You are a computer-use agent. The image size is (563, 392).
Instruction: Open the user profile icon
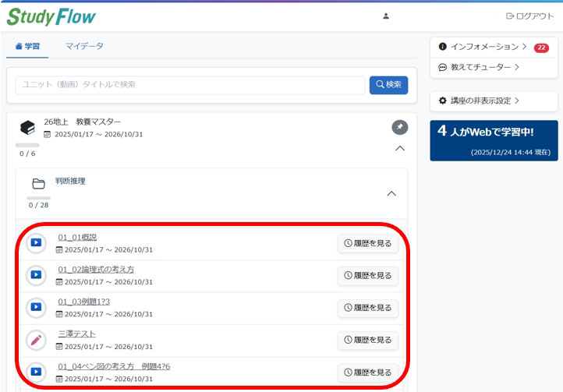point(385,16)
